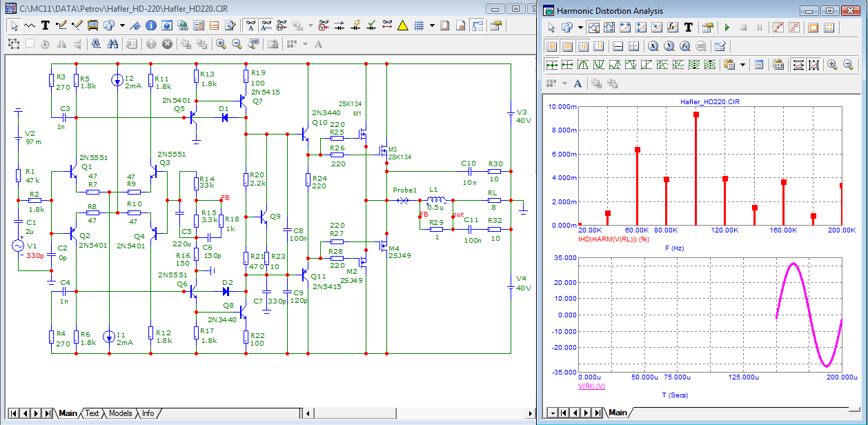Viewport: 868px width, 425px height.
Task: Select Cursor mode tool in analysis toolbar
Action: pos(610,28)
